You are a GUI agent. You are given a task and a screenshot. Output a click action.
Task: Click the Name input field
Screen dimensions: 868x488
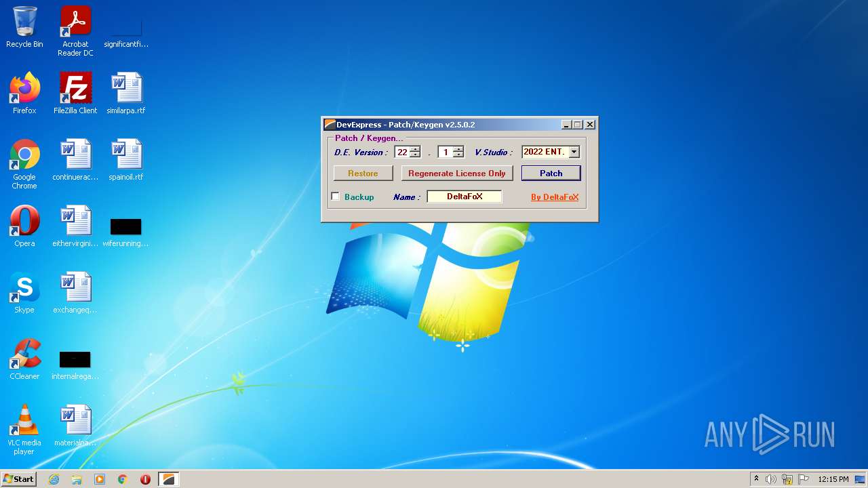[465, 197]
